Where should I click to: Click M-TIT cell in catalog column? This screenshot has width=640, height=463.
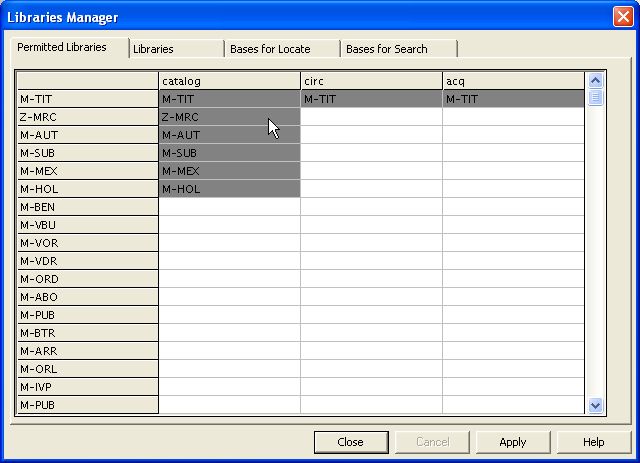point(229,99)
